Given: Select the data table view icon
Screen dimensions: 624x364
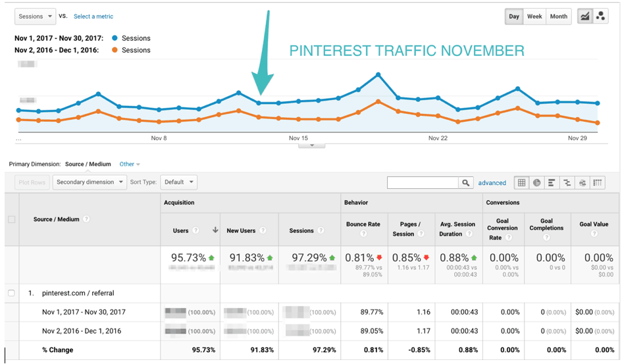Looking at the screenshot, I should (521, 182).
